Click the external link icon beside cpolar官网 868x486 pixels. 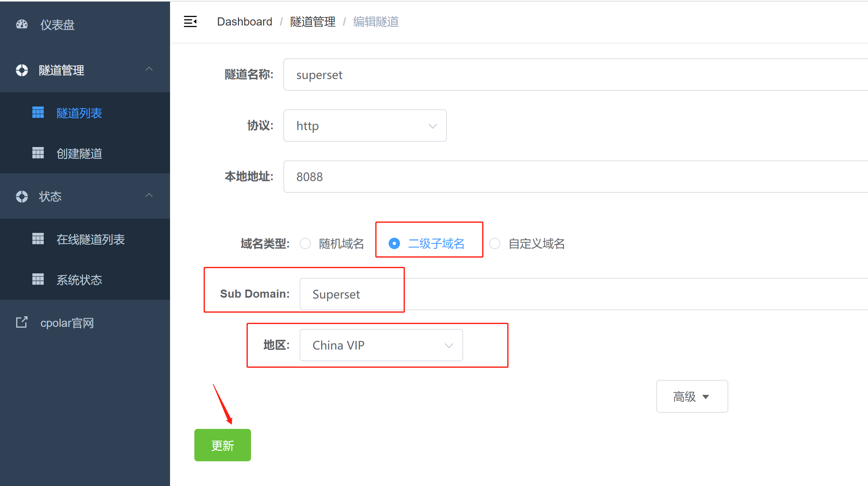click(x=22, y=322)
